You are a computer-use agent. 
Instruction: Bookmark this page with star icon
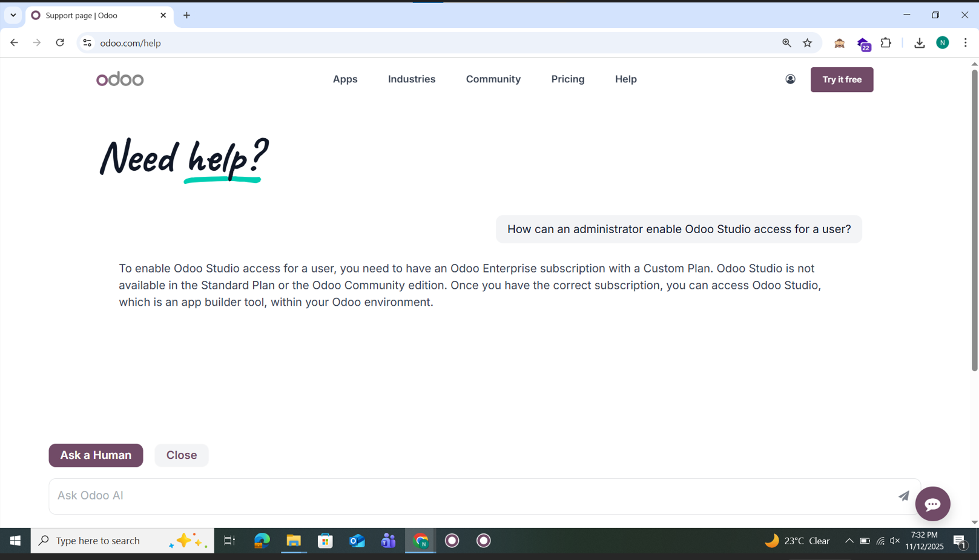[807, 43]
